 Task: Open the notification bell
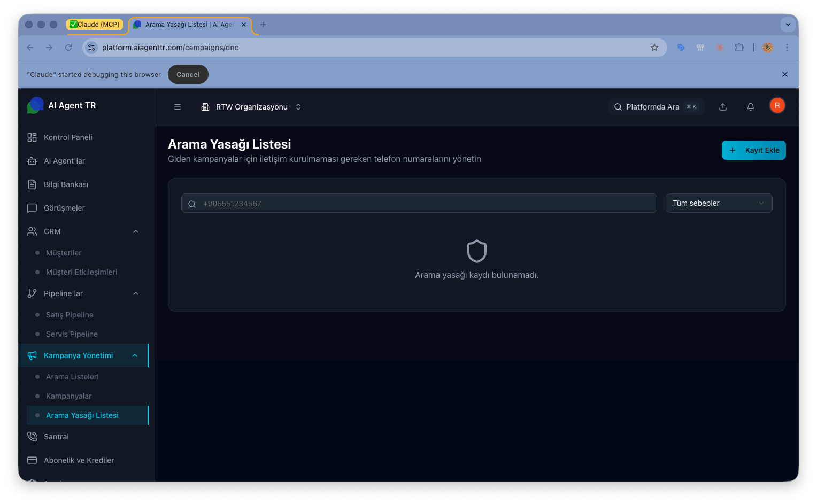750,107
